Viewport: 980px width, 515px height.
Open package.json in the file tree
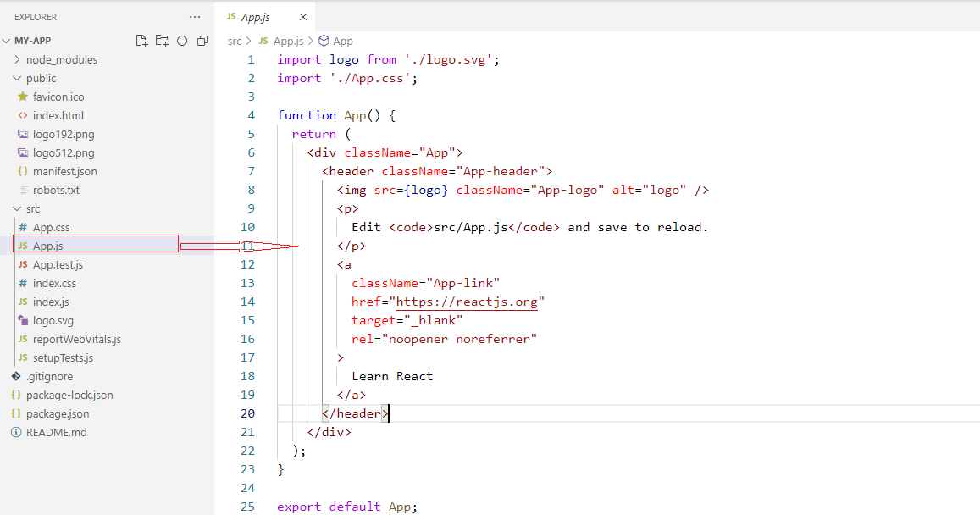click(x=57, y=414)
